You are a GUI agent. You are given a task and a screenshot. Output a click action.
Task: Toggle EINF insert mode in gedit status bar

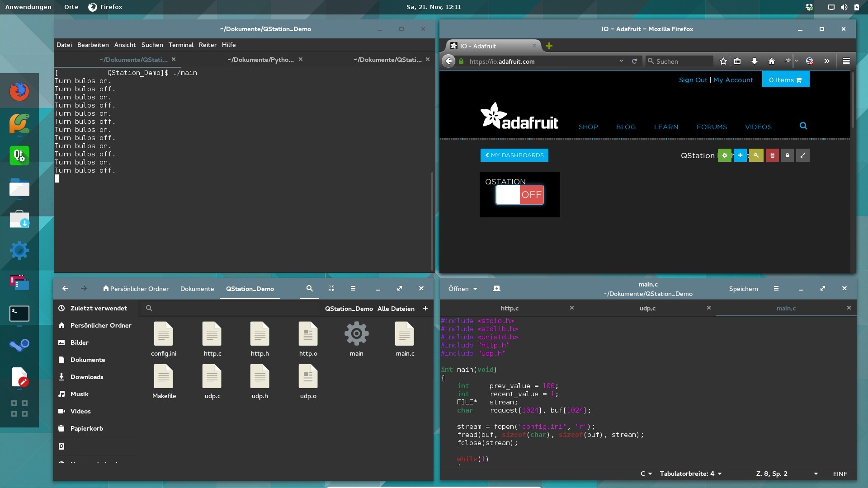pos(840,474)
